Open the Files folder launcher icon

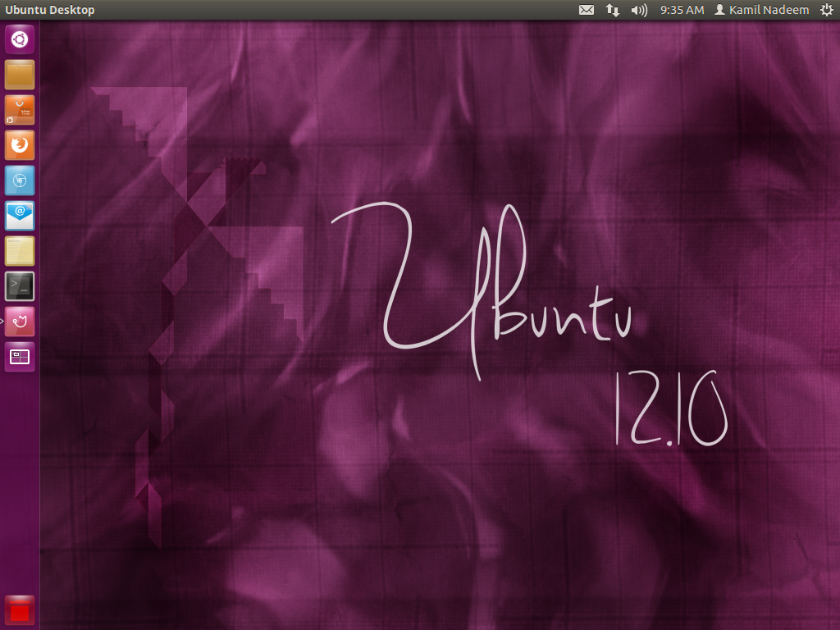pos(20,75)
